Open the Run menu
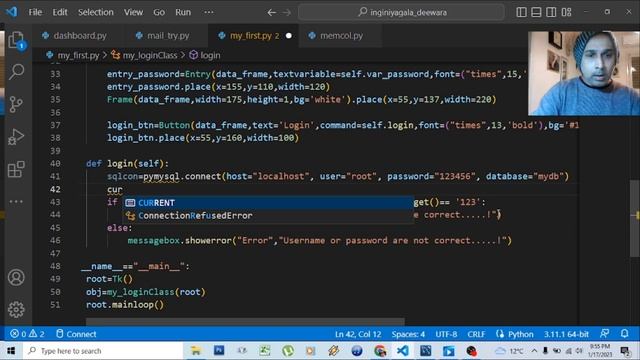 tap(183, 12)
